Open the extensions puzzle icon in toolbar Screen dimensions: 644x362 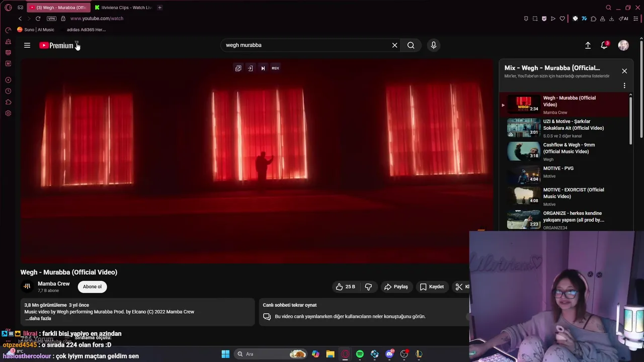[593, 19]
